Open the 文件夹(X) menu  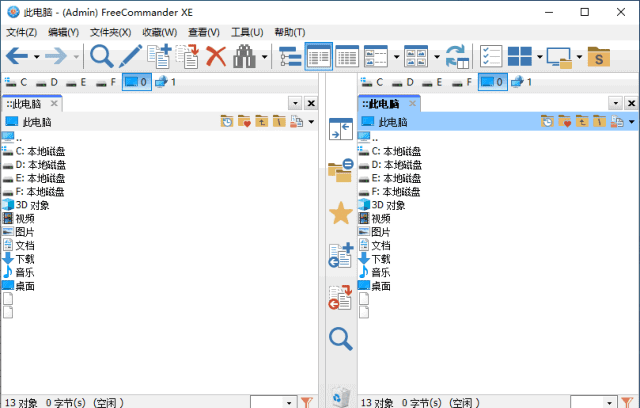tap(110, 32)
